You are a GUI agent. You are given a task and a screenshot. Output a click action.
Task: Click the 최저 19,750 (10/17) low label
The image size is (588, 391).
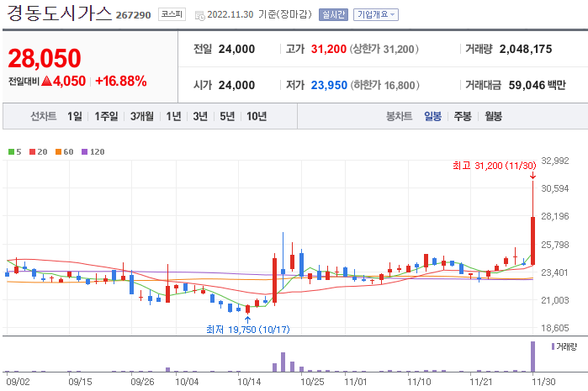point(248,330)
